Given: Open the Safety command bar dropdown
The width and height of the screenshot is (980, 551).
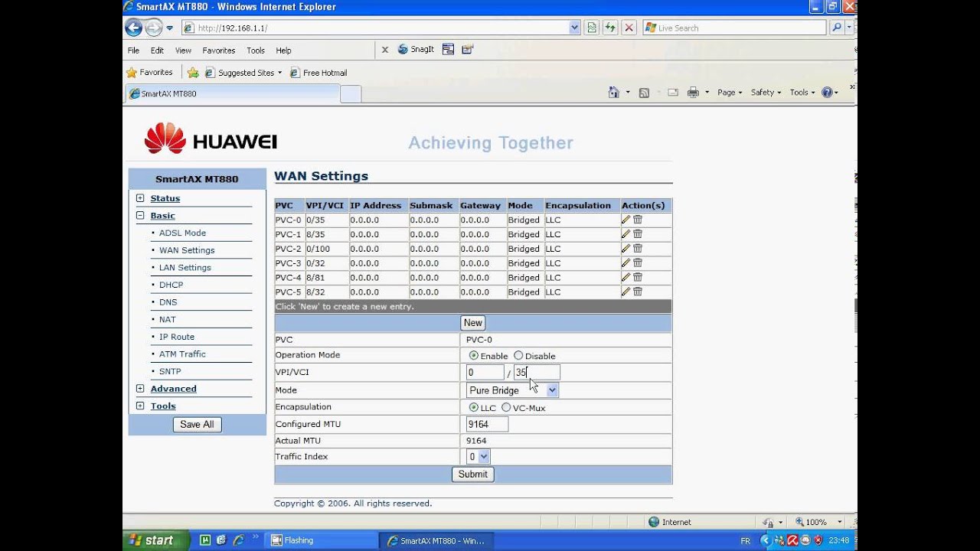Looking at the screenshot, I should (x=766, y=93).
